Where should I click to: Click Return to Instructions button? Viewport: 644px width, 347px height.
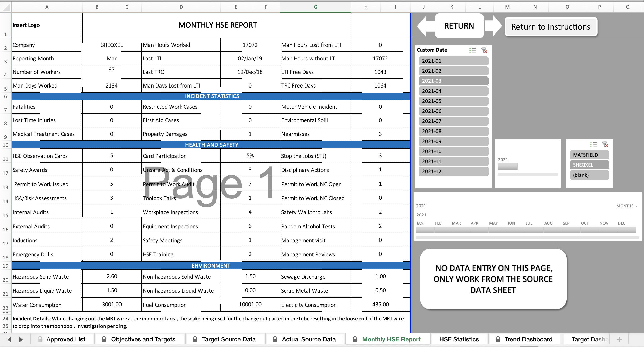551,27
